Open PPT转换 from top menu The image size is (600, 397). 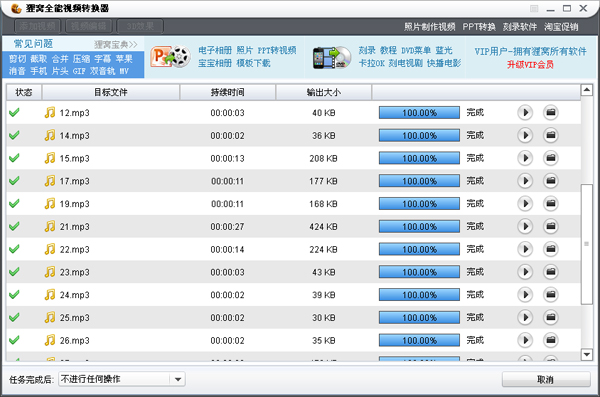pyautogui.click(x=479, y=27)
